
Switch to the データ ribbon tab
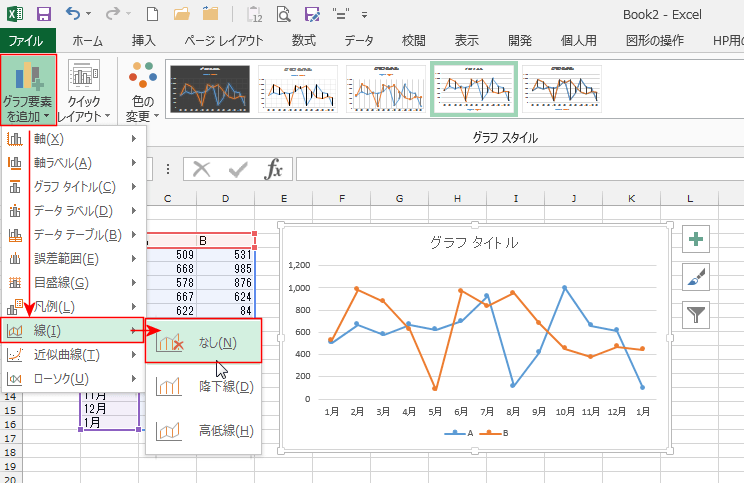(x=359, y=41)
